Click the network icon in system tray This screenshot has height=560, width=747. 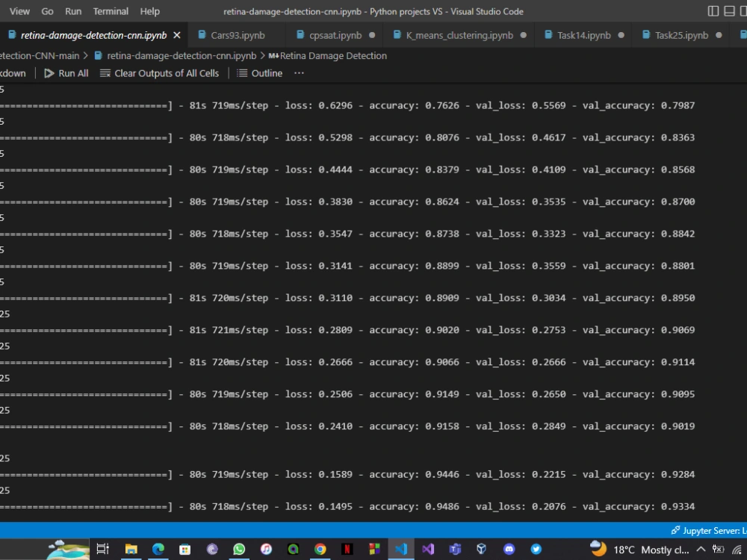737,550
